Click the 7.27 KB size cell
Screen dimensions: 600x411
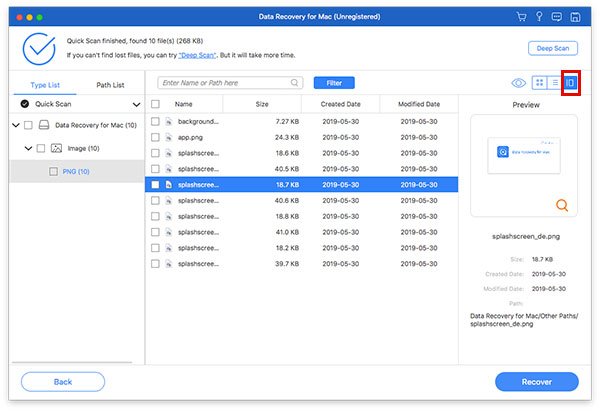(x=287, y=122)
